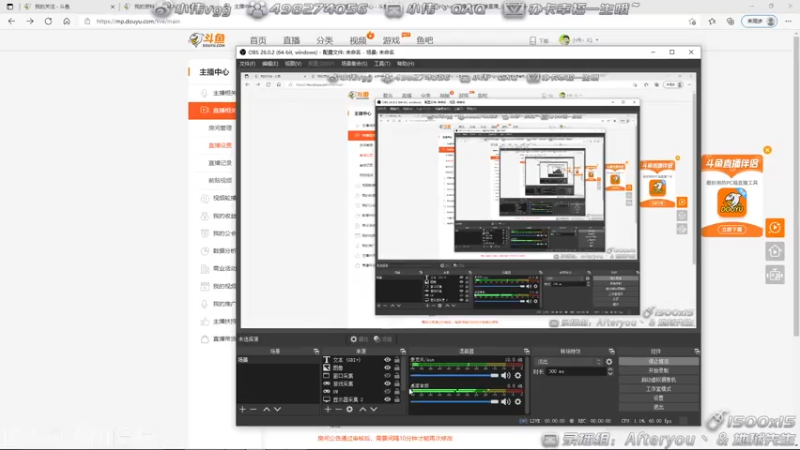Viewport: 800px width, 450px height.
Task: Expand 商业活动 section in Douyu sidebar
Action: point(219,268)
